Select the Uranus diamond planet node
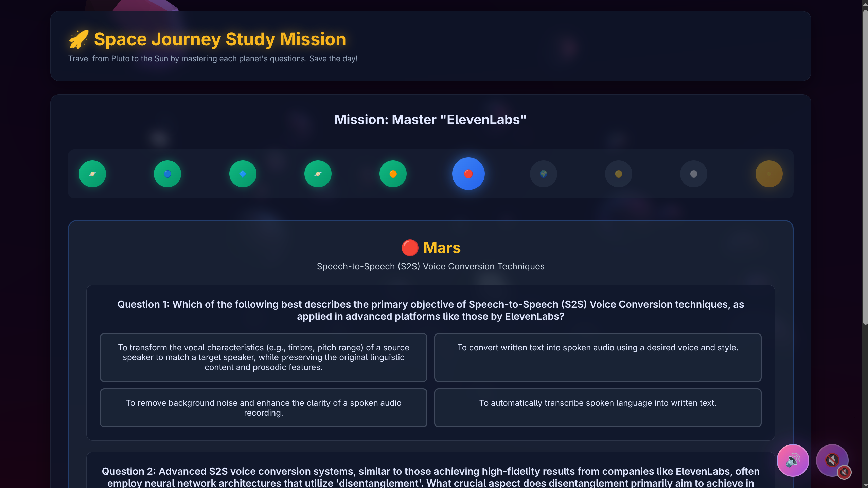This screenshot has width=868, height=488. pos(242,173)
